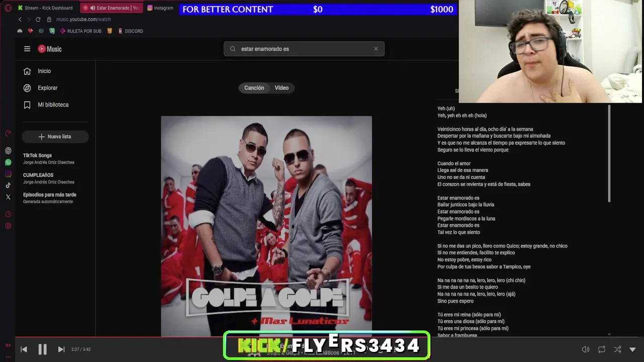This screenshot has height=362, width=644.
Task: Open ChatGPT in Opera sidebar
Action: pyautogui.click(x=8, y=151)
